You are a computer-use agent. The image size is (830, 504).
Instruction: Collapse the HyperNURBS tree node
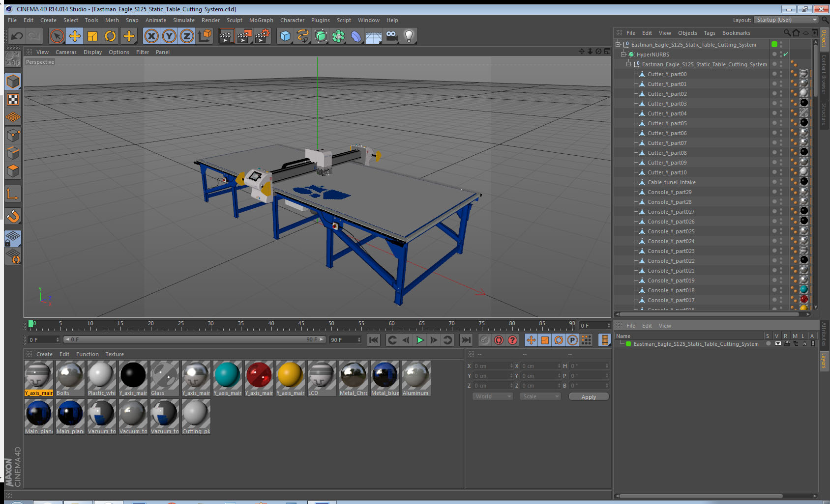(623, 55)
